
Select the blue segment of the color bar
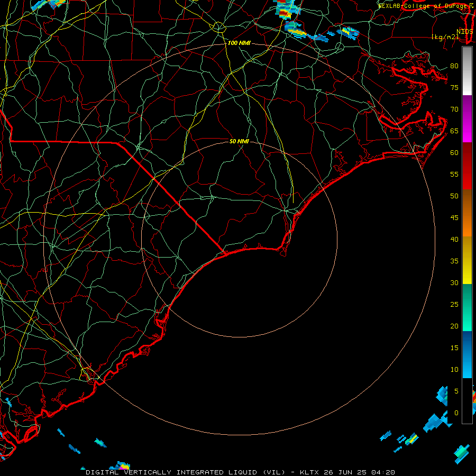point(467,354)
